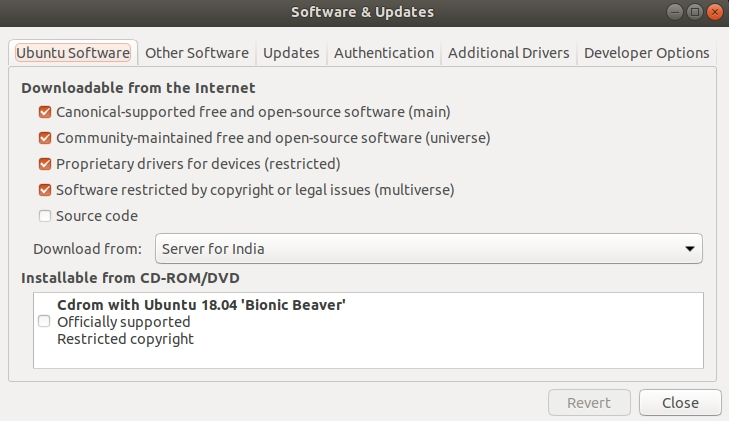Image resolution: width=729 pixels, height=421 pixels.
Task: Toggle multiverse software checkbox
Action: click(x=45, y=190)
